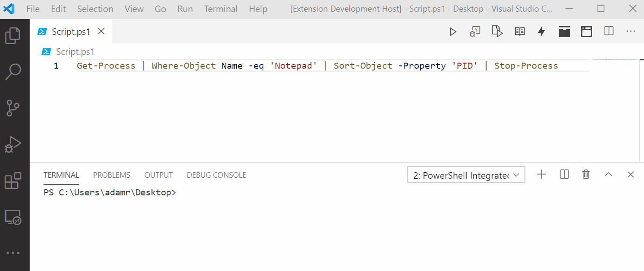Click the terminal debug bug icon
The width and height of the screenshot is (644, 271).
point(475,32)
